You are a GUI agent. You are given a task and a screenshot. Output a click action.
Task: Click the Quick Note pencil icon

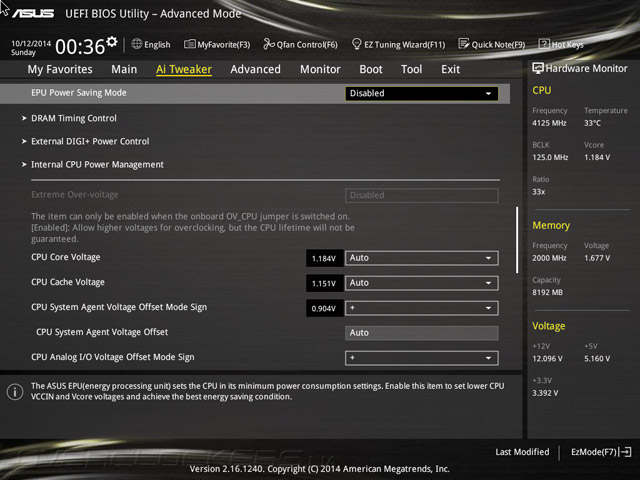464,44
